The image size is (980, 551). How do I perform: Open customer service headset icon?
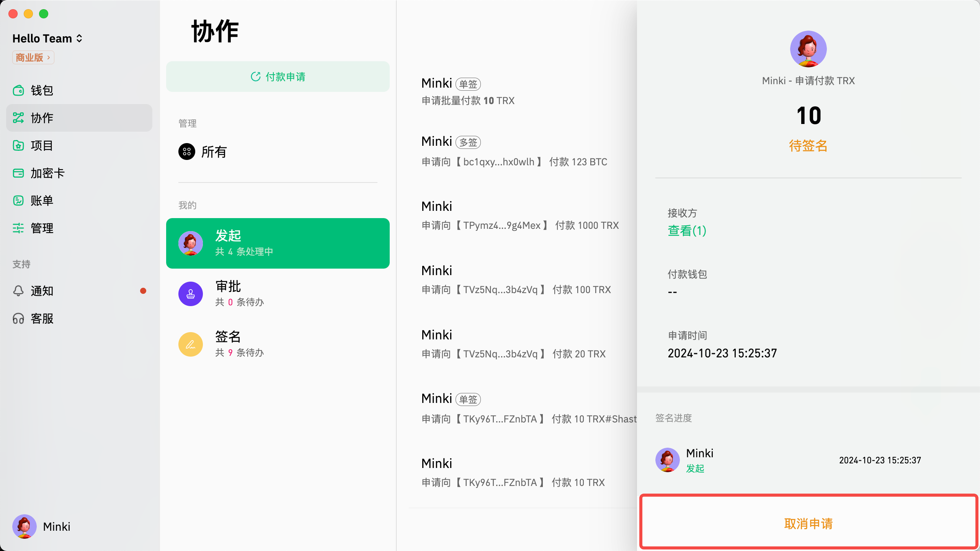coord(18,318)
